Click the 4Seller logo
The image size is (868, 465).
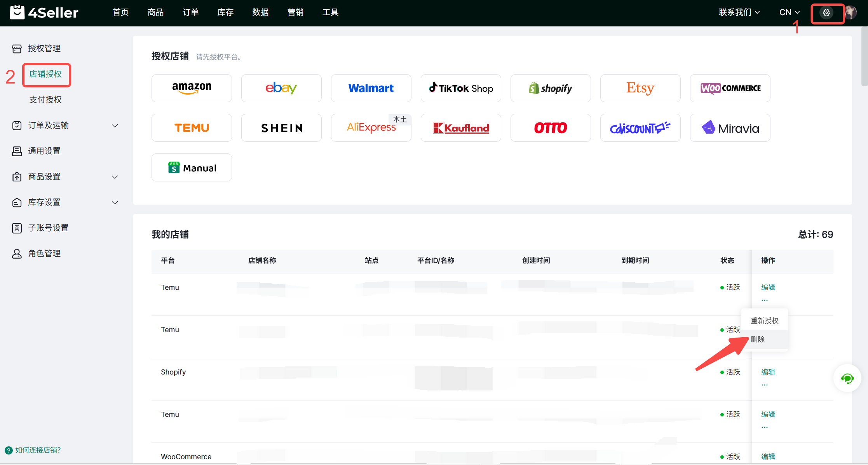point(44,13)
